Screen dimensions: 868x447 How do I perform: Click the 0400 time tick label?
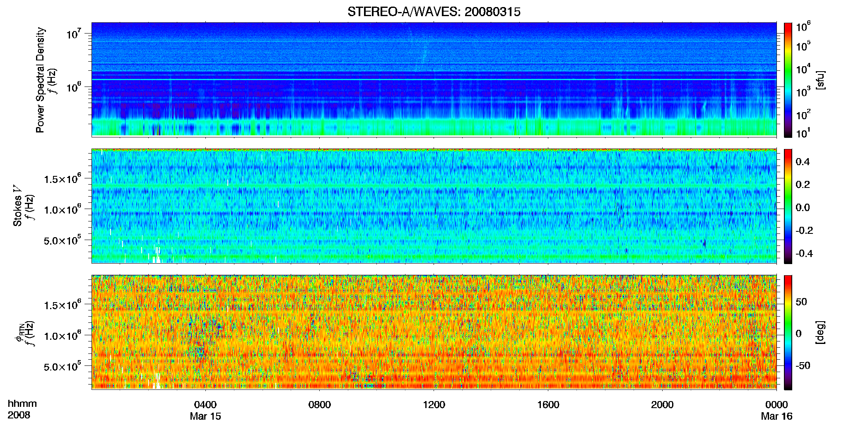coord(205,404)
